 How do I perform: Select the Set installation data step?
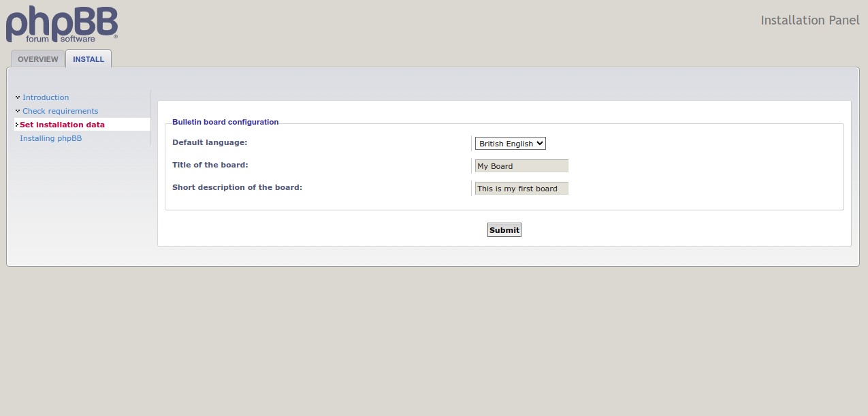pyautogui.click(x=62, y=125)
